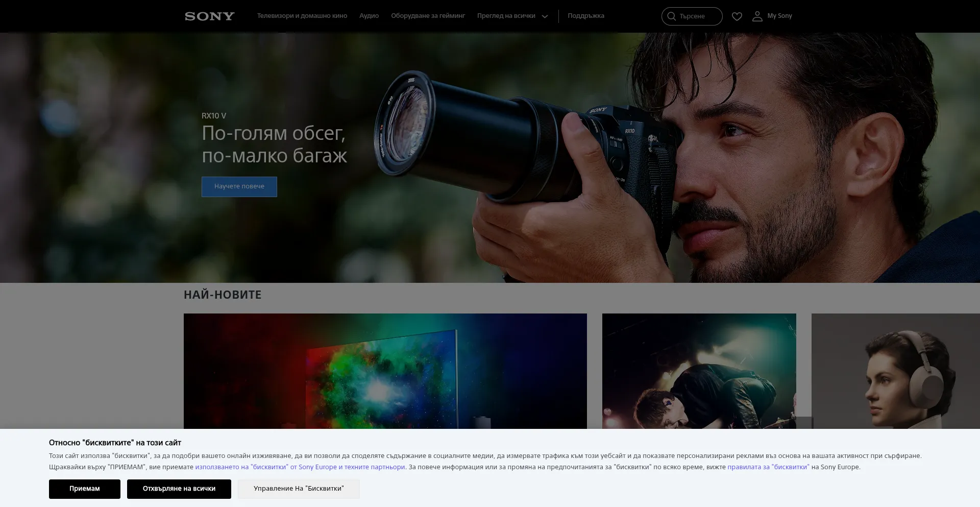The width and height of the screenshot is (980, 507).
Task: Open the concert performer thumbnail
Action: pos(699,371)
